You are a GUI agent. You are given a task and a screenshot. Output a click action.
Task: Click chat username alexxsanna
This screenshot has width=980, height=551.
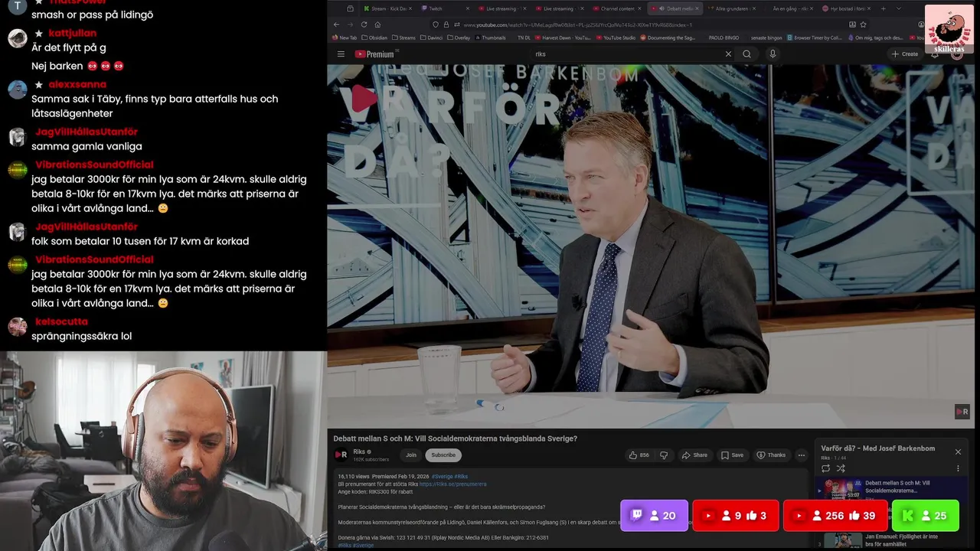[x=77, y=84]
